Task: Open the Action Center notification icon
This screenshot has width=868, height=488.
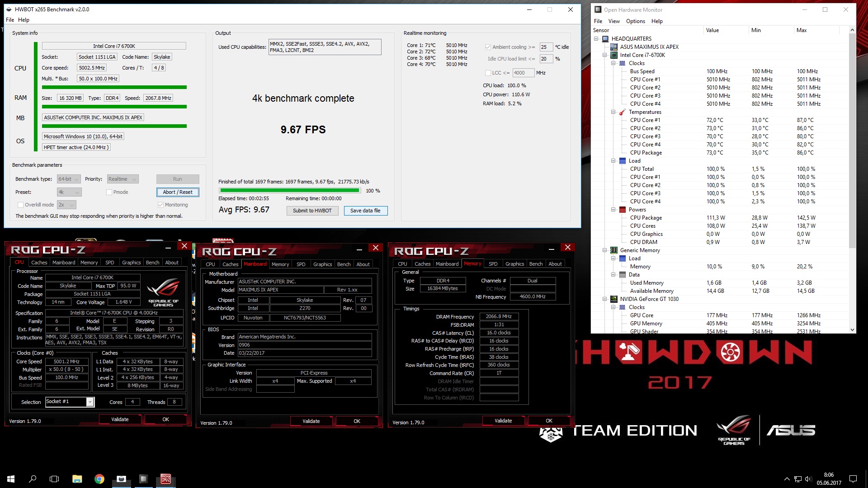Action: coord(853,479)
